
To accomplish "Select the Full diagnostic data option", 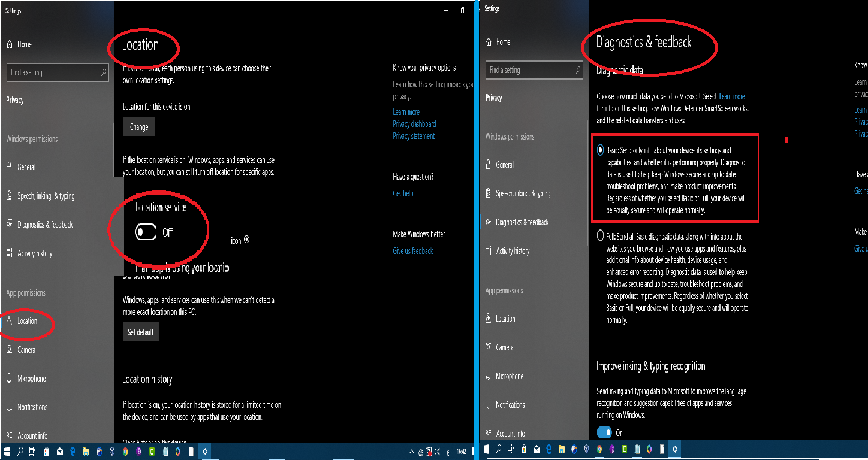I will click(x=601, y=237).
